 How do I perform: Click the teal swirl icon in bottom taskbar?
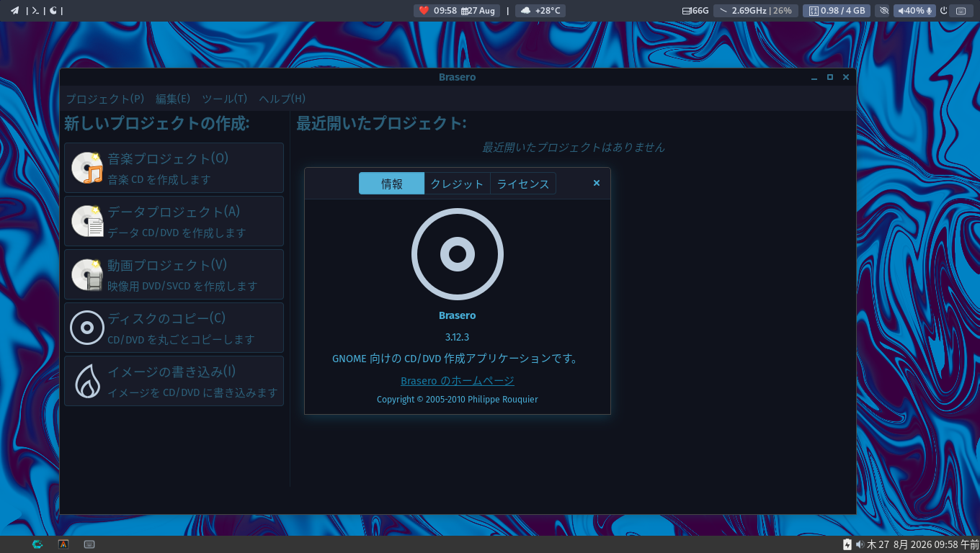pyautogui.click(x=37, y=544)
